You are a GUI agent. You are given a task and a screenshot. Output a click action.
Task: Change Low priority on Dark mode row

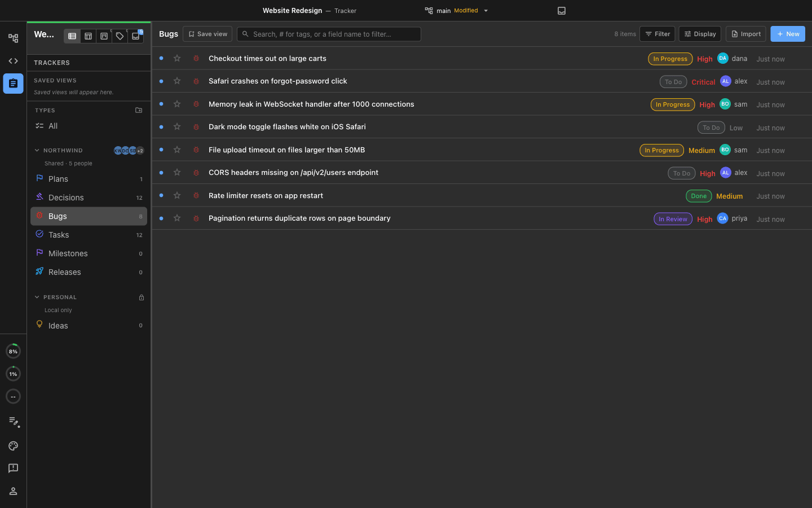pyautogui.click(x=736, y=128)
